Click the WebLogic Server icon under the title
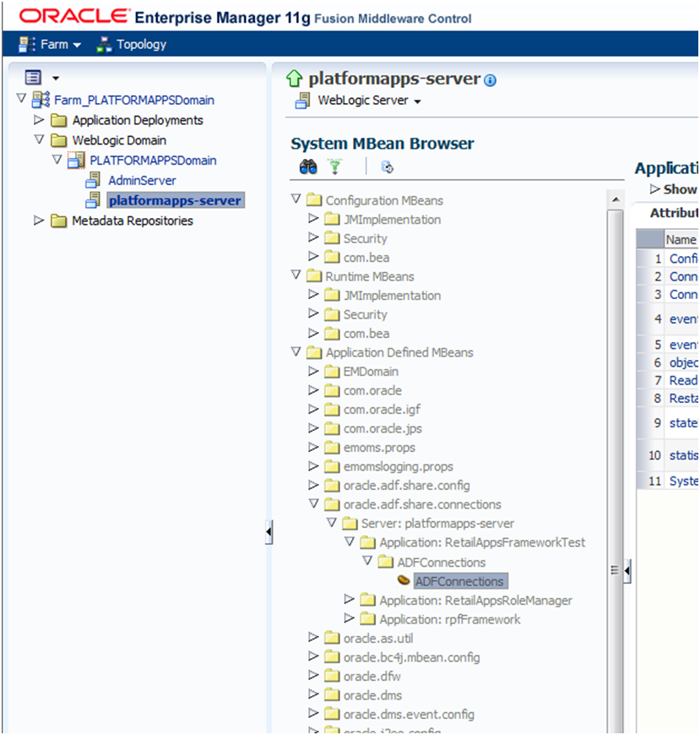The image size is (700, 735). 302,101
